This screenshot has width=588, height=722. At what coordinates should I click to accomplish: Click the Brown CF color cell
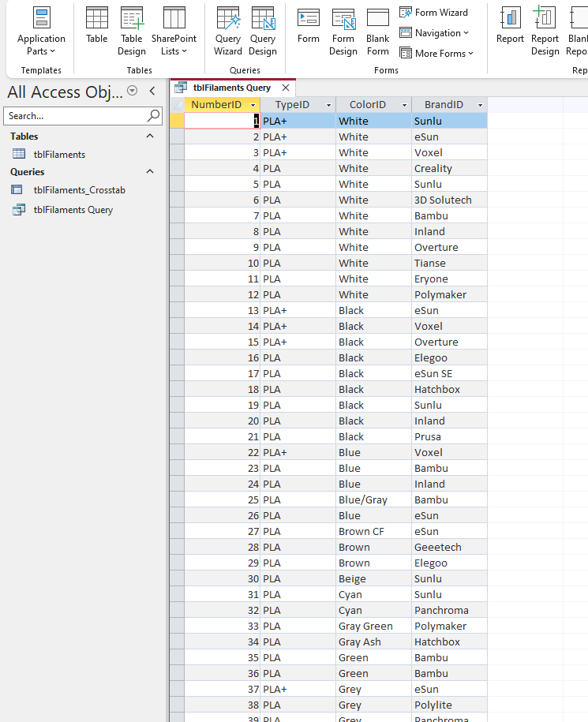(x=374, y=531)
